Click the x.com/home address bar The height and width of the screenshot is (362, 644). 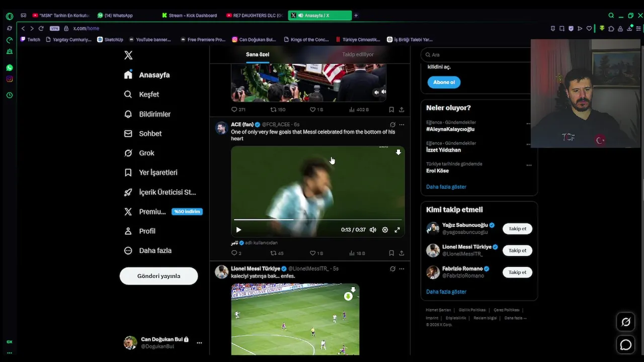[86, 29]
